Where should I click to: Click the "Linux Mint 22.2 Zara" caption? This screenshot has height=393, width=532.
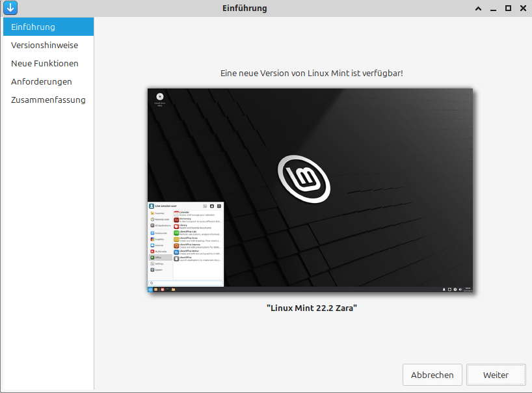click(312, 308)
